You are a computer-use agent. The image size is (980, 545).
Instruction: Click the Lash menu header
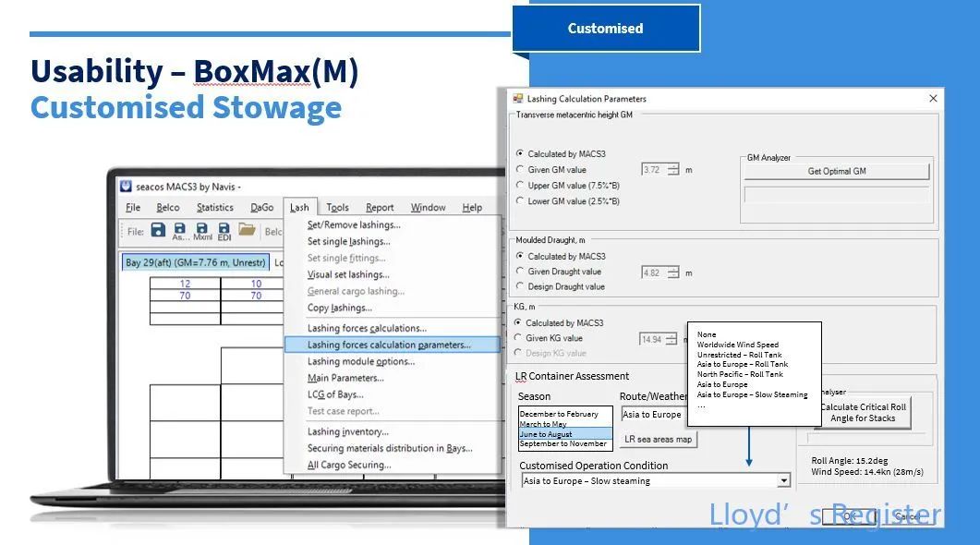pos(299,208)
